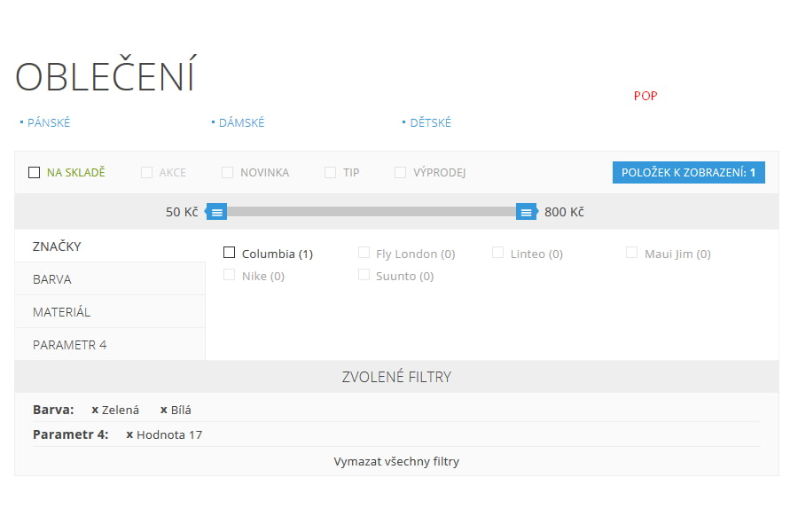Open the Značky filter tab
798x532 pixels.
click(110, 246)
